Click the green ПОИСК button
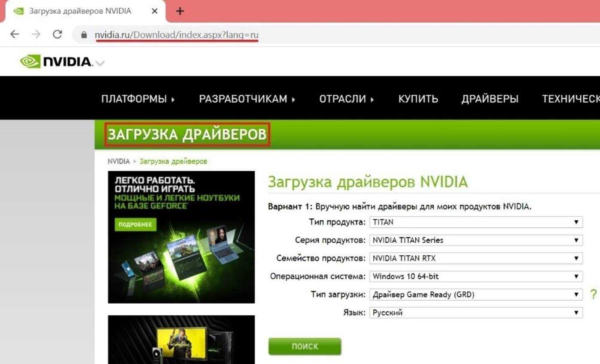This screenshot has width=600, height=364. tap(305, 346)
